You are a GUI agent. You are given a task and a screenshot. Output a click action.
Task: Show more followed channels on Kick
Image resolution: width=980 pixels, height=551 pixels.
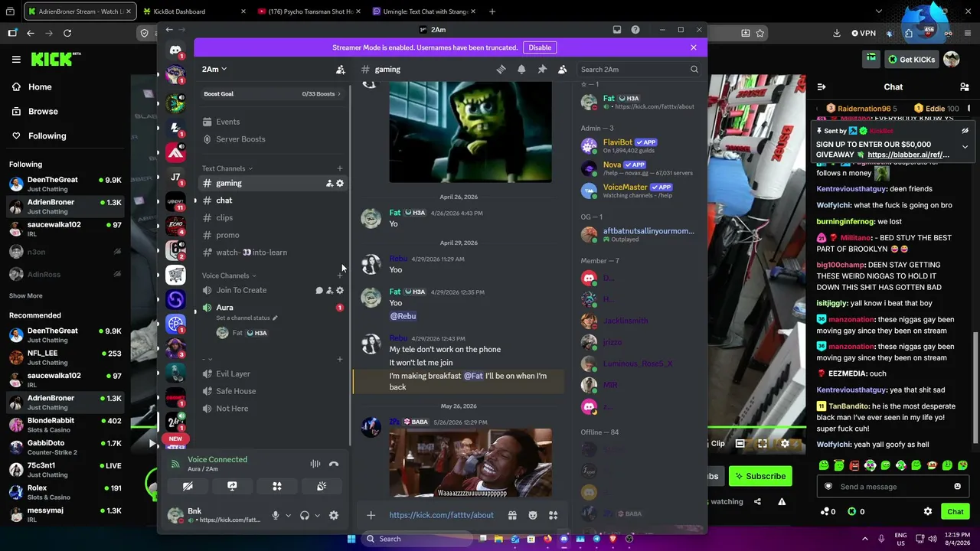(x=26, y=296)
